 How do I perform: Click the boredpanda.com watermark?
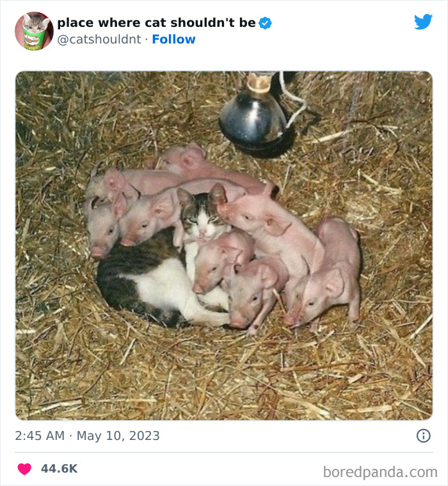point(380,472)
